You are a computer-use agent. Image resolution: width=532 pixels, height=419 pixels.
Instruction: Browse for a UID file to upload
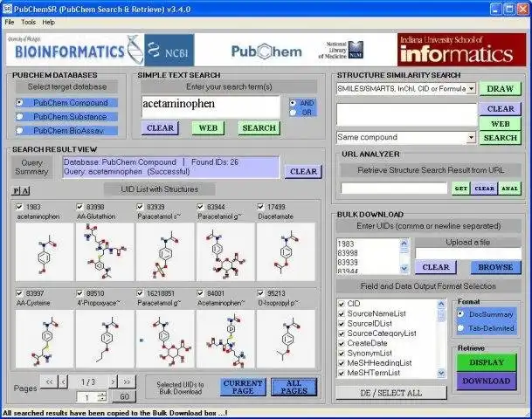(x=495, y=267)
